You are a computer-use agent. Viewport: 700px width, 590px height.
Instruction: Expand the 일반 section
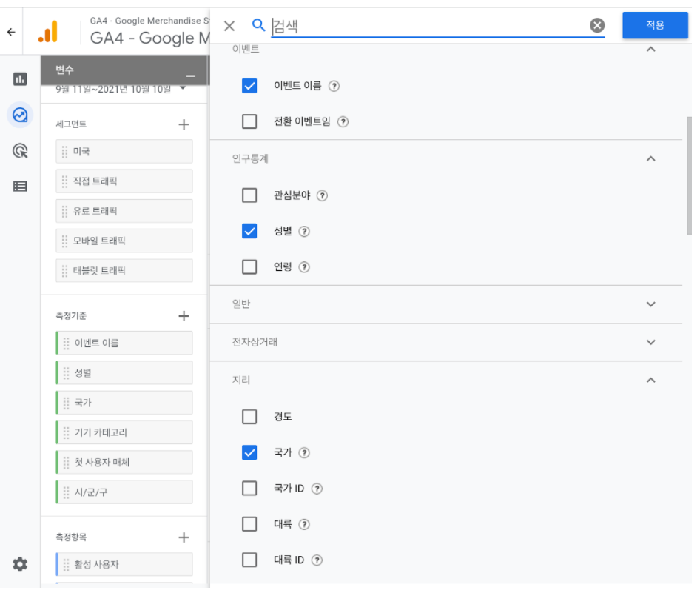click(x=651, y=304)
